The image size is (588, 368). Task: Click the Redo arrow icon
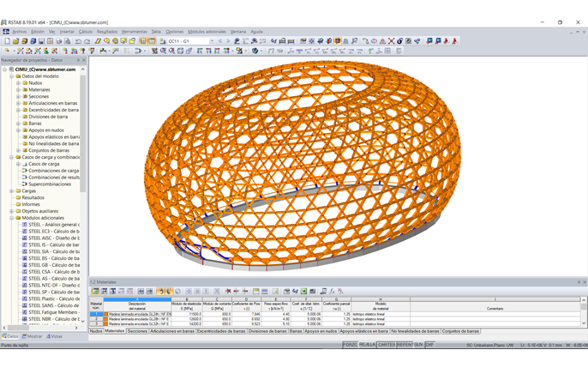pyautogui.click(x=87, y=41)
